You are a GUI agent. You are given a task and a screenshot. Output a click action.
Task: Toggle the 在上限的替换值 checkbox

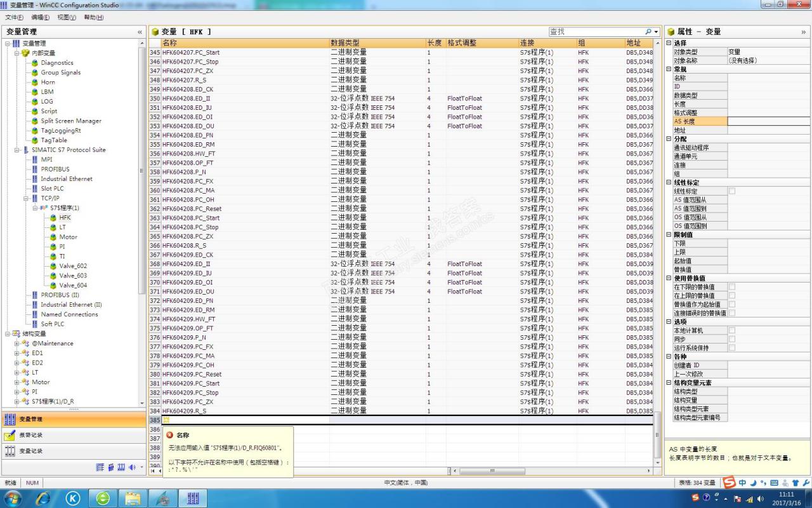732,296
